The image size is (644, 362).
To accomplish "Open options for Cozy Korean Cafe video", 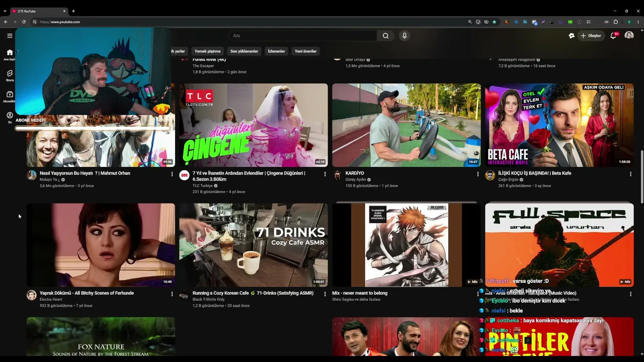I will click(325, 294).
